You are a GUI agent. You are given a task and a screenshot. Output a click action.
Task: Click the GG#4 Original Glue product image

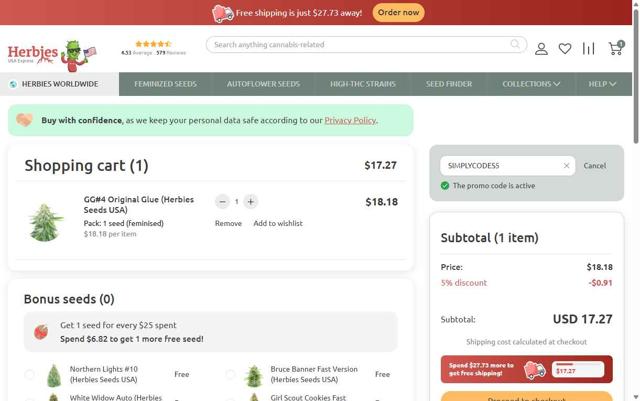tap(46, 223)
